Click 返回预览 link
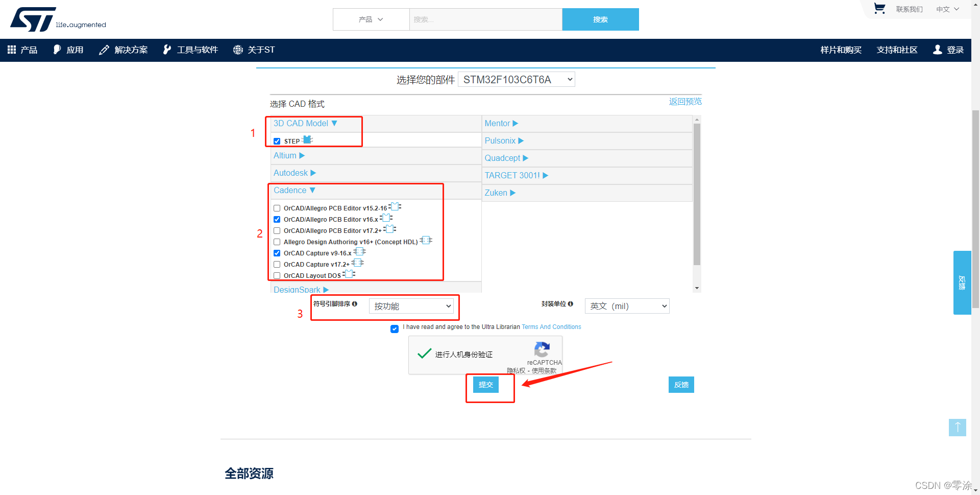The image size is (980, 495). [685, 102]
